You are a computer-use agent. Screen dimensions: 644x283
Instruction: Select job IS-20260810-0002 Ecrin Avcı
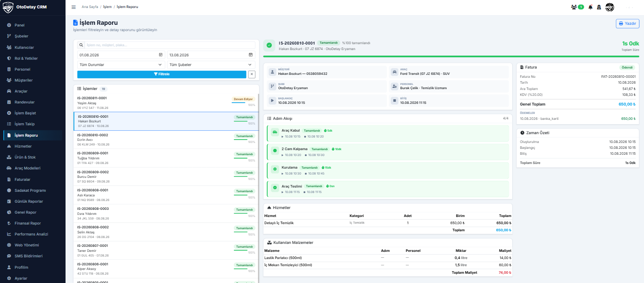click(166, 140)
